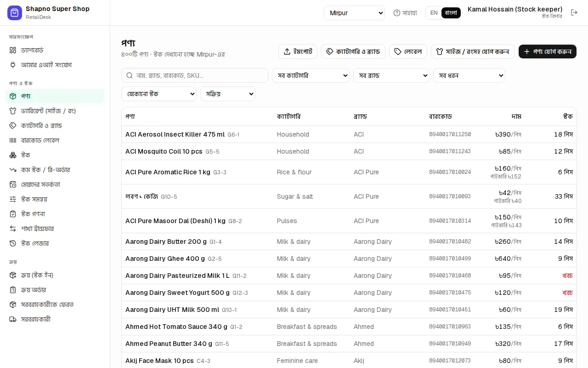588x368 pixels.
Task: Click the ভ্যারিয়েন্ট shirt icon in sidebar
Action: tap(13, 111)
